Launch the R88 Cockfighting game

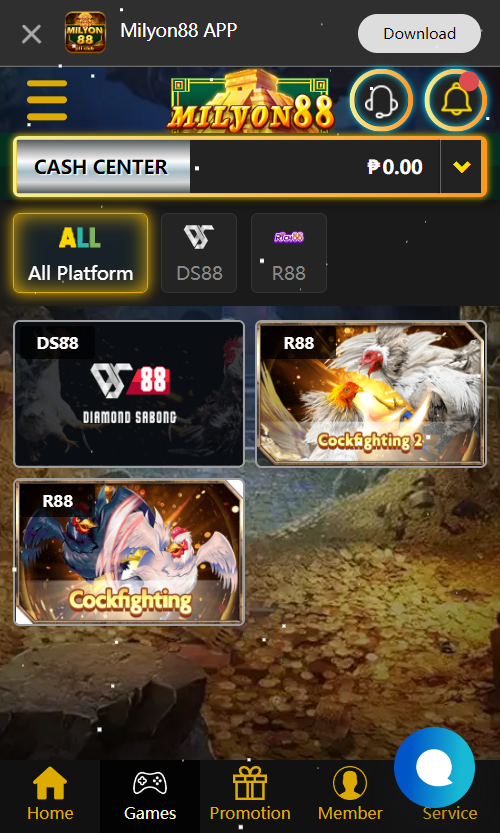[129, 552]
